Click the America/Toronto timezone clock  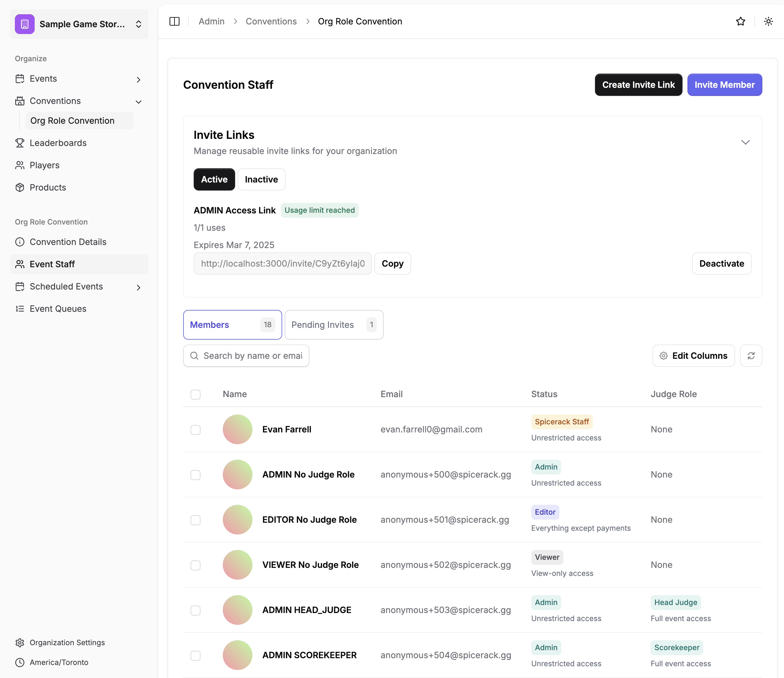point(59,662)
